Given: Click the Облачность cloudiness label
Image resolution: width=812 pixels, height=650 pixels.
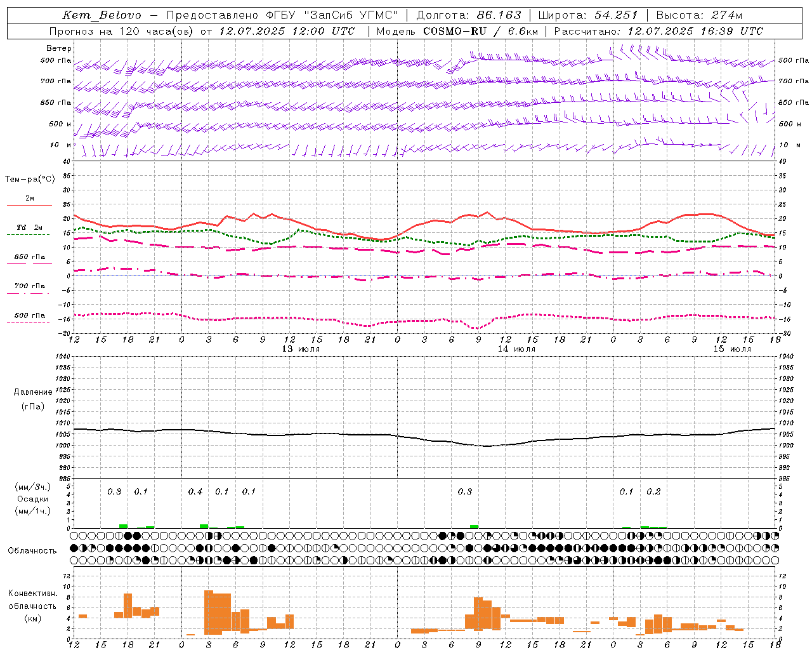Looking at the screenshot, I should [32, 551].
